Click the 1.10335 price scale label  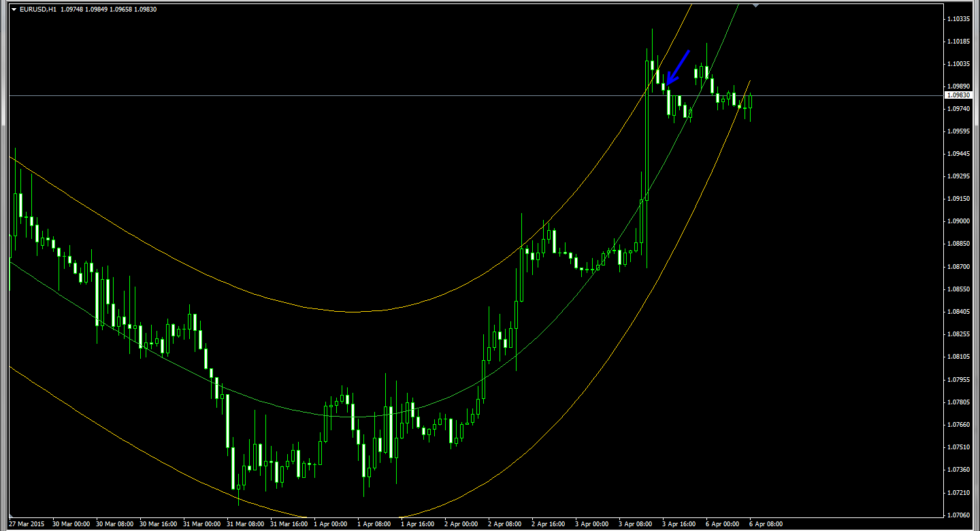[x=960, y=19]
